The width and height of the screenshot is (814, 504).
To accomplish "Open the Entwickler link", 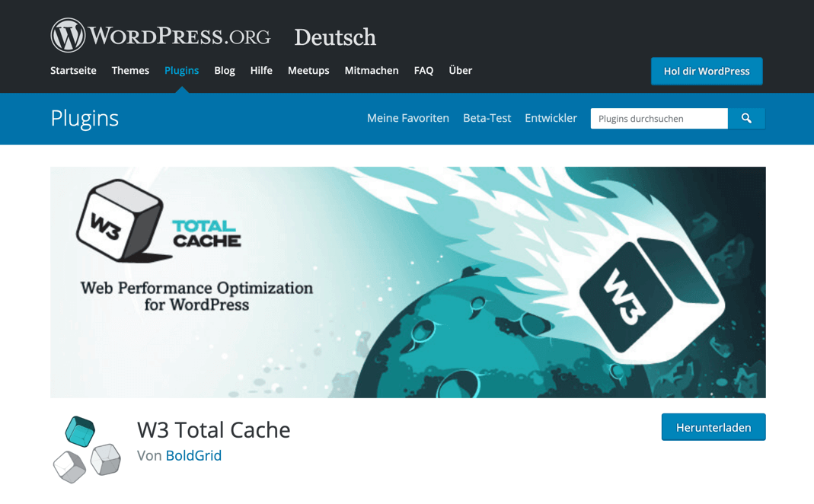I will [x=551, y=118].
